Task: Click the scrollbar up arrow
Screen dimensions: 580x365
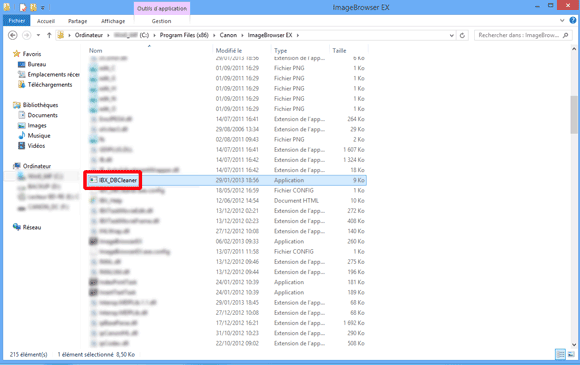Action: 574,48
